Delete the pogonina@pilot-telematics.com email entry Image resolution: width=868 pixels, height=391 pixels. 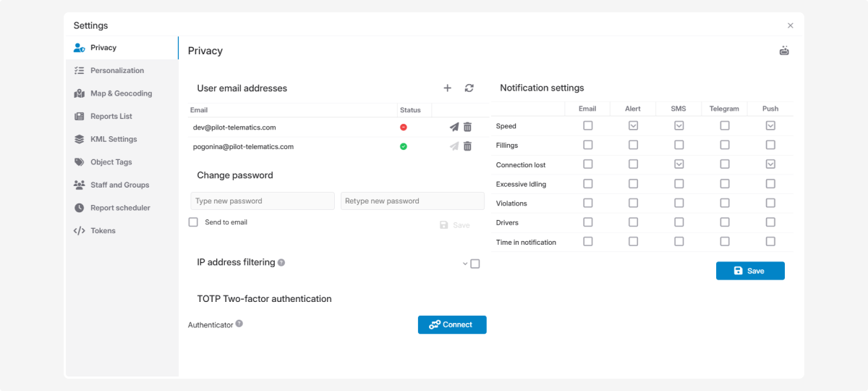tap(467, 146)
